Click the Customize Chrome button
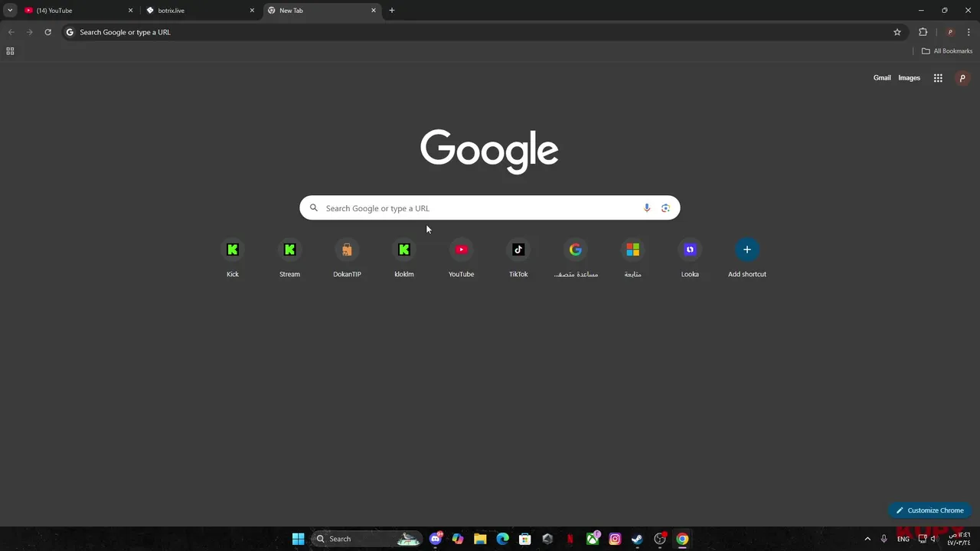 930,510
